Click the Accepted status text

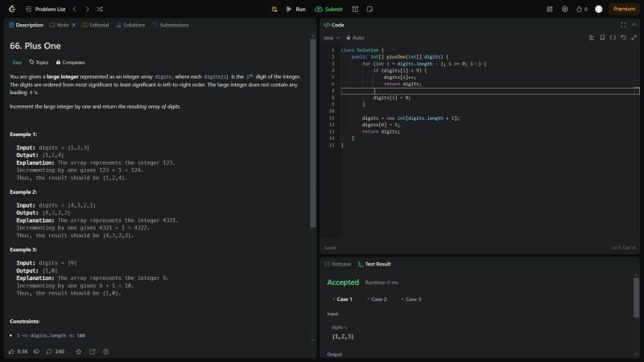pyautogui.click(x=343, y=282)
